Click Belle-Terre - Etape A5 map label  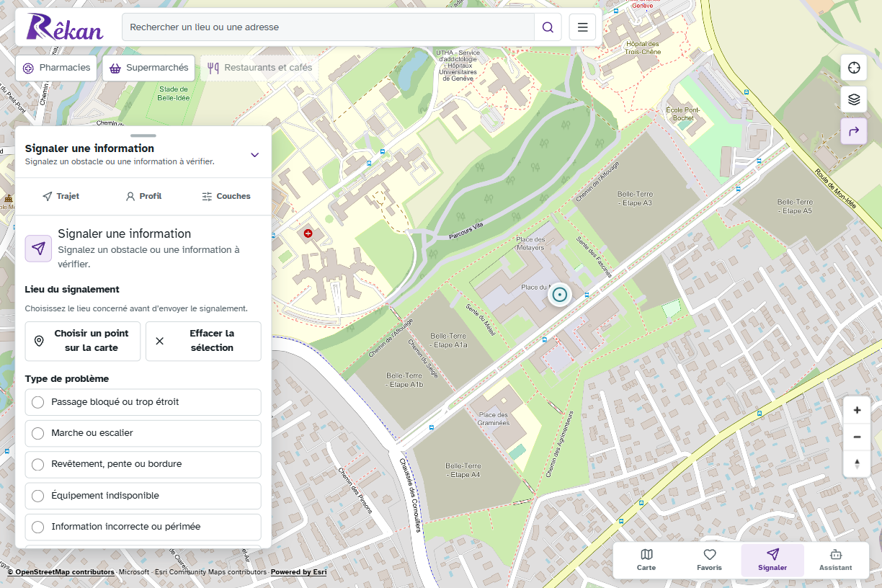796,206
